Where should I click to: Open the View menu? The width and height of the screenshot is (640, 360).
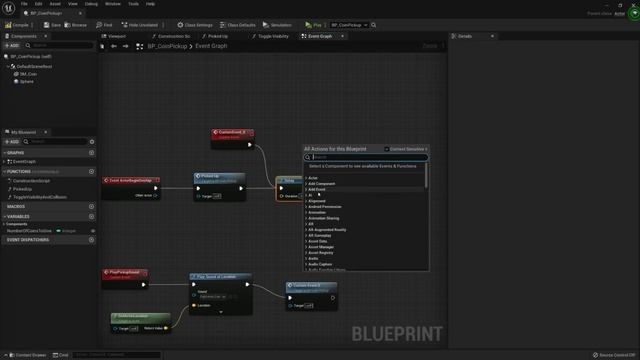pos(73,4)
